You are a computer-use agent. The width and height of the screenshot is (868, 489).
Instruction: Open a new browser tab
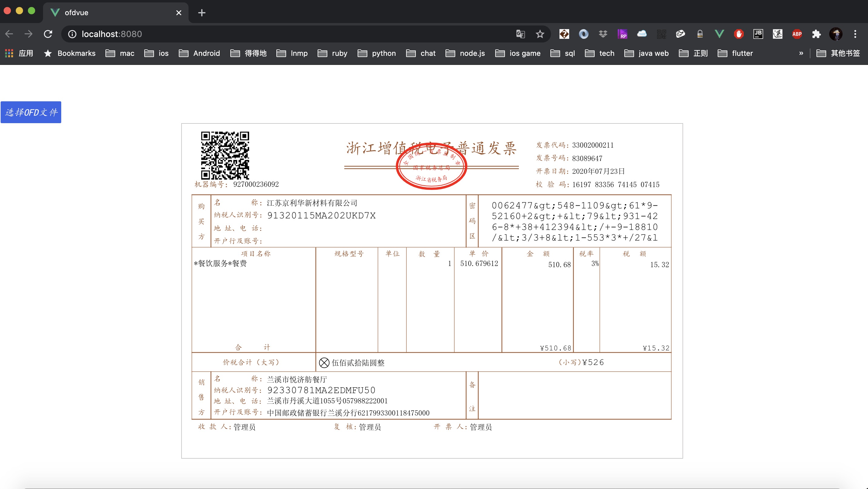click(x=202, y=13)
